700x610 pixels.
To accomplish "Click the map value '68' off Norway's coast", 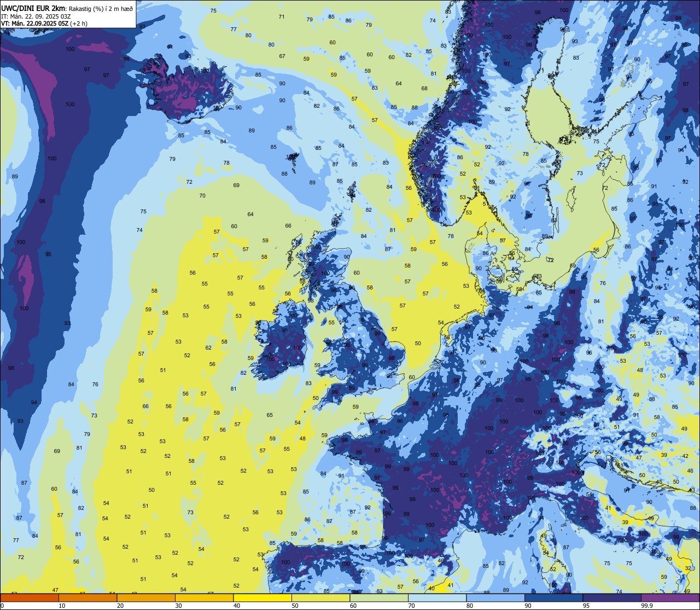I will 424,89.
